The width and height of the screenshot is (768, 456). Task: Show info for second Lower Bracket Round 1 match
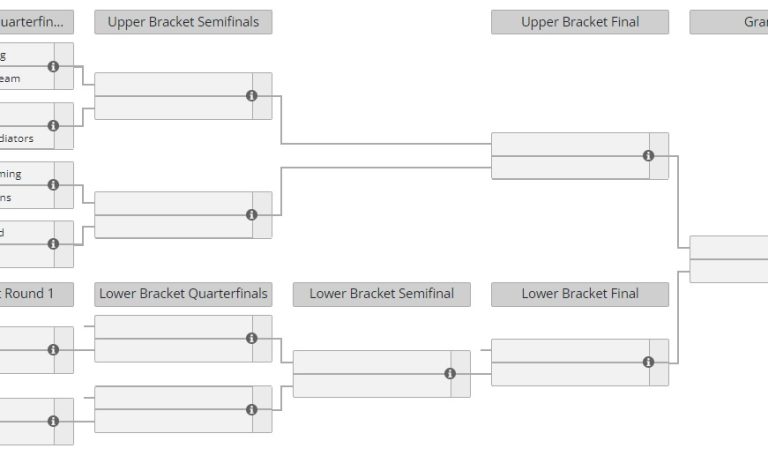pos(53,421)
